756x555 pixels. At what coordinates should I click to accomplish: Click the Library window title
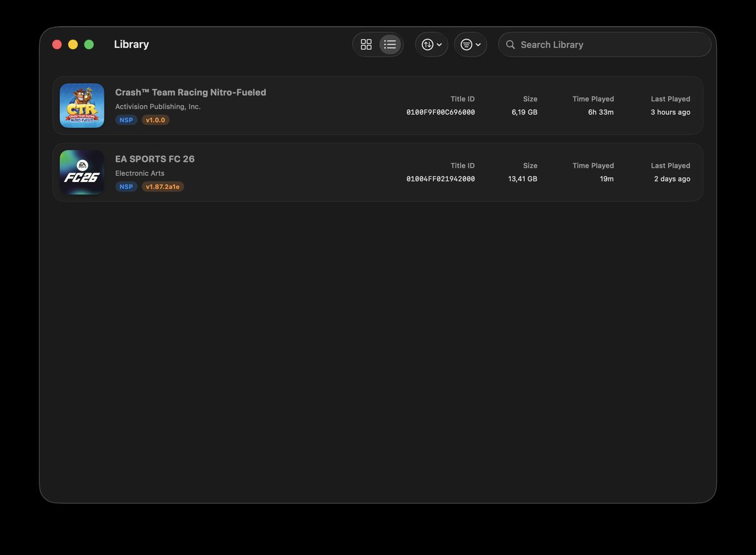point(132,45)
